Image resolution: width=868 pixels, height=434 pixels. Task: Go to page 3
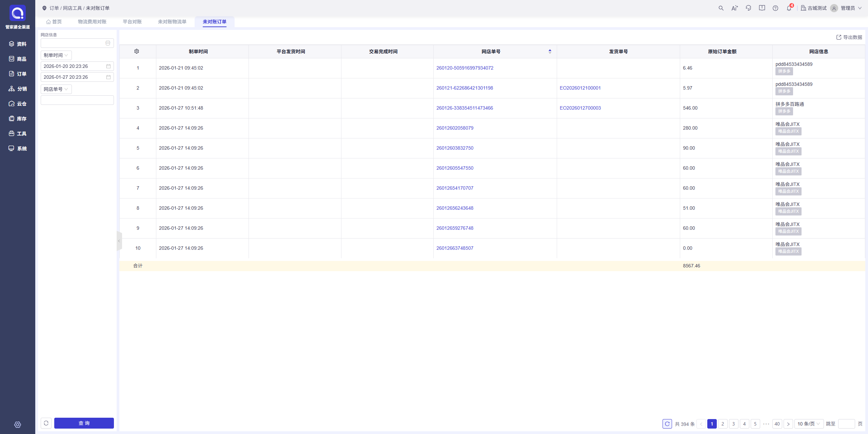tap(733, 424)
